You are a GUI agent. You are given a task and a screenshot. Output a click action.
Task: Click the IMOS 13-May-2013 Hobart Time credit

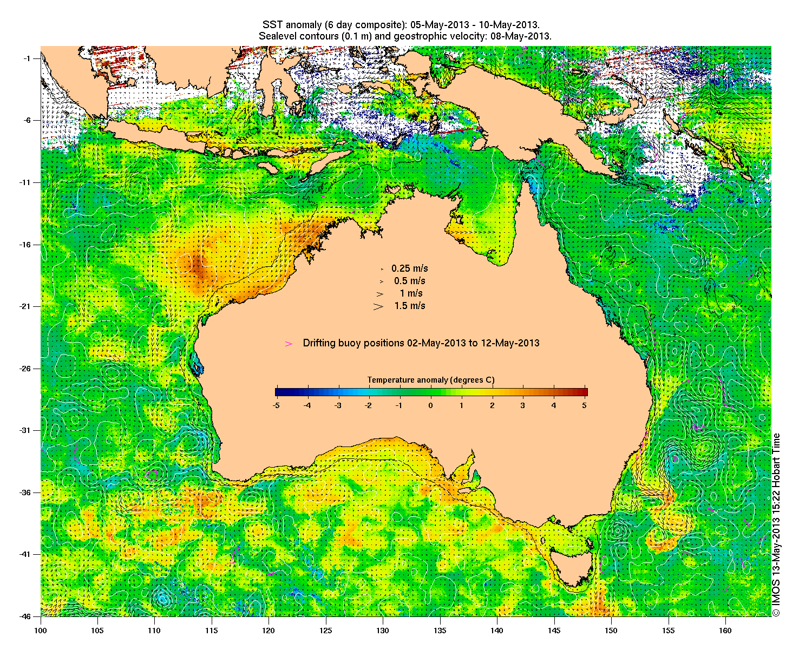pyautogui.click(x=776, y=524)
